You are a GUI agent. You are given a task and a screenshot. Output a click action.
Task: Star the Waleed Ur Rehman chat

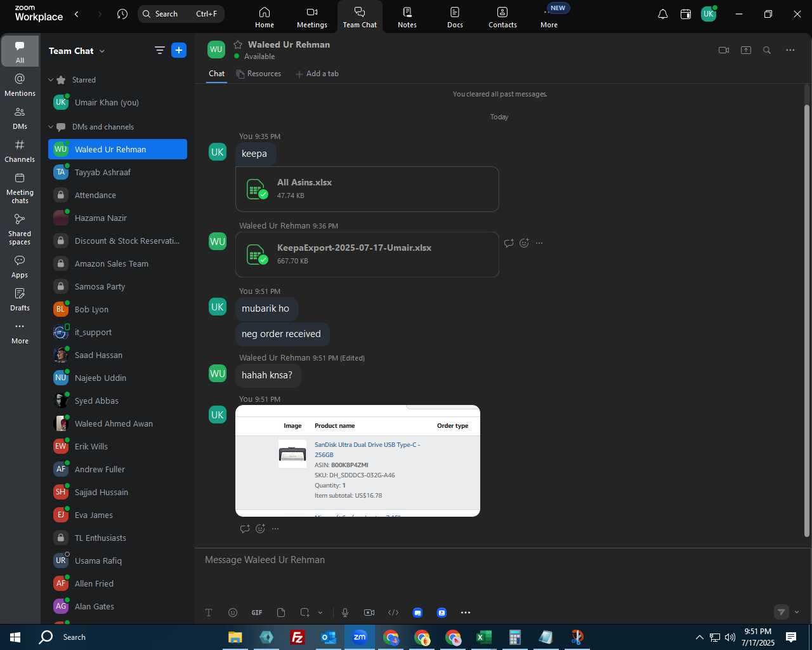pyautogui.click(x=238, y=44)
